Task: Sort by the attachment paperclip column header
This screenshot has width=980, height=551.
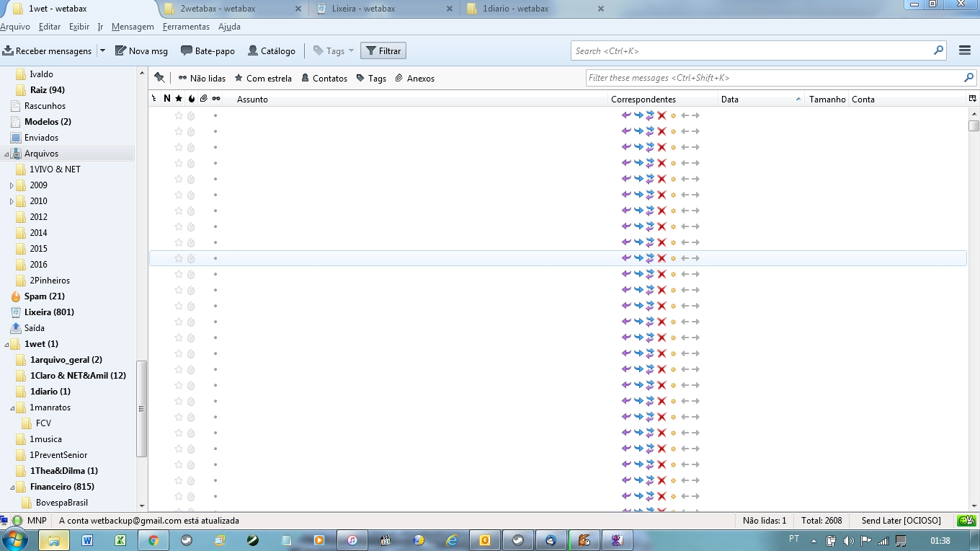Action: (204, 99)
